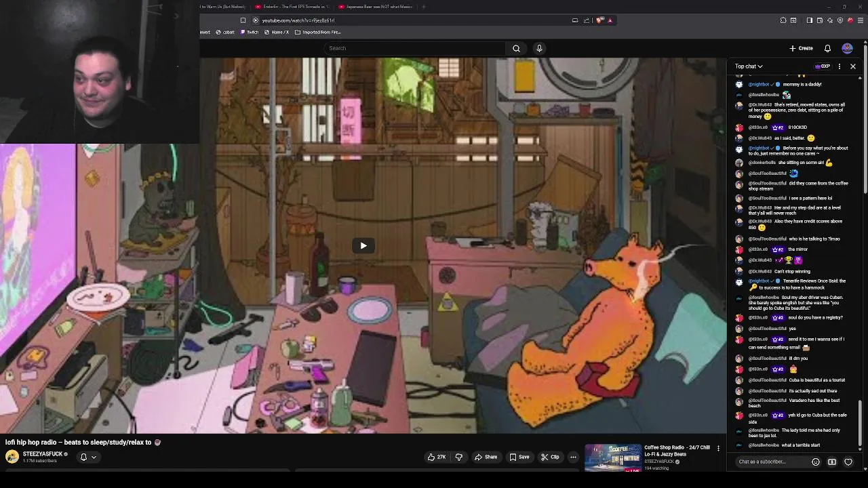Open the Home / X bookmark
The width and height of the screenshot is (868, 488).
[277, 32]
